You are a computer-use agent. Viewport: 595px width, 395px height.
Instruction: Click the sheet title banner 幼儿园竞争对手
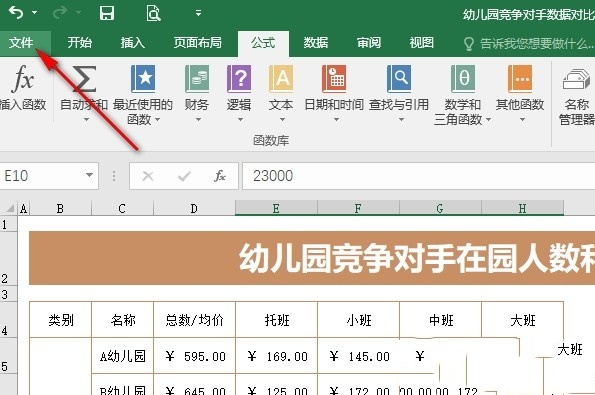pyautogui.click(x=312, y=258)
